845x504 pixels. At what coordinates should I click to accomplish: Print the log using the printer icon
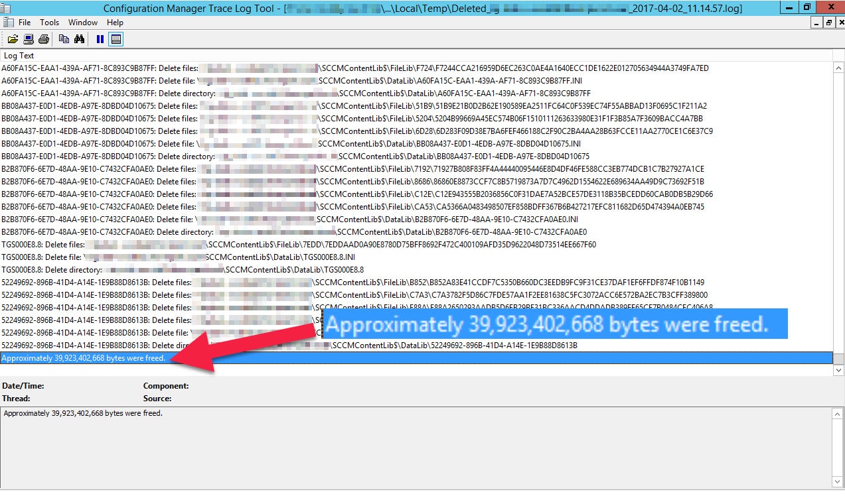(x=44, y=39)
